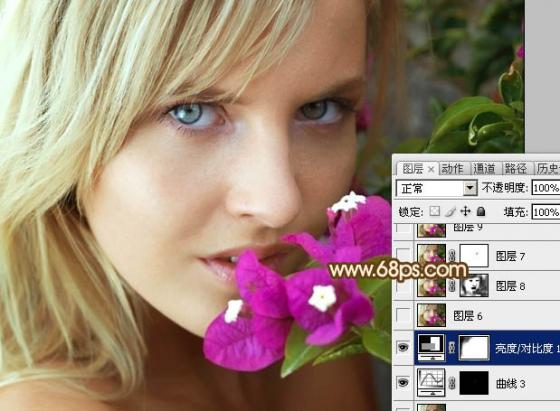Select the 亮度/对比度 adjustment icon
560x411 pixels.
tap(431, 347)
